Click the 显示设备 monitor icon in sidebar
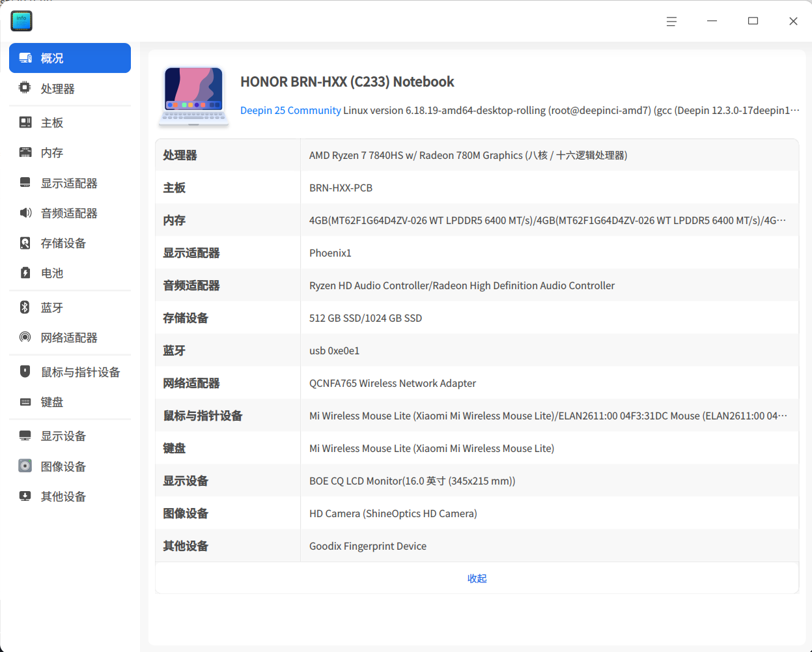 [25, 436]
